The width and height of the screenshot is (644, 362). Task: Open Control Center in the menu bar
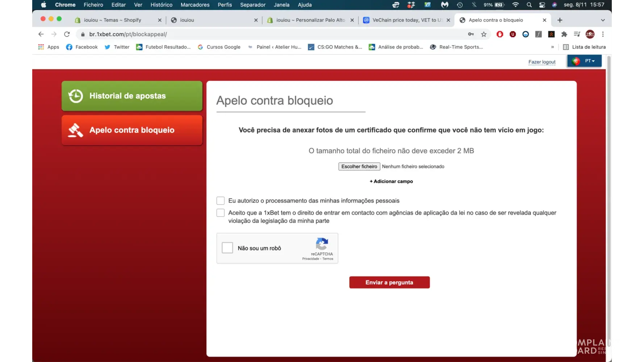(542, 5)
